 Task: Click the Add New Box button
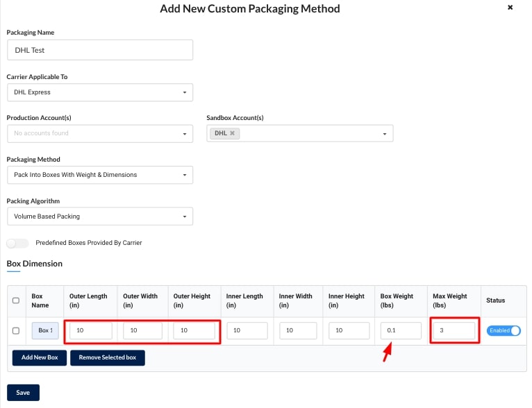40,358
